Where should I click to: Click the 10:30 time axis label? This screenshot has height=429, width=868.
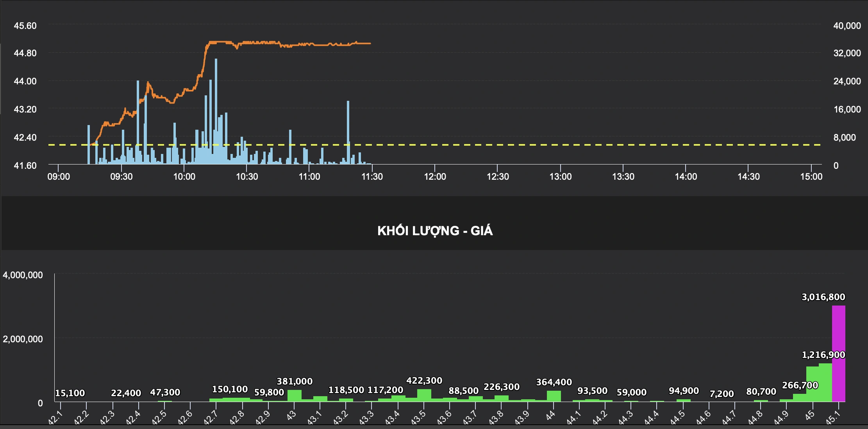247,177
